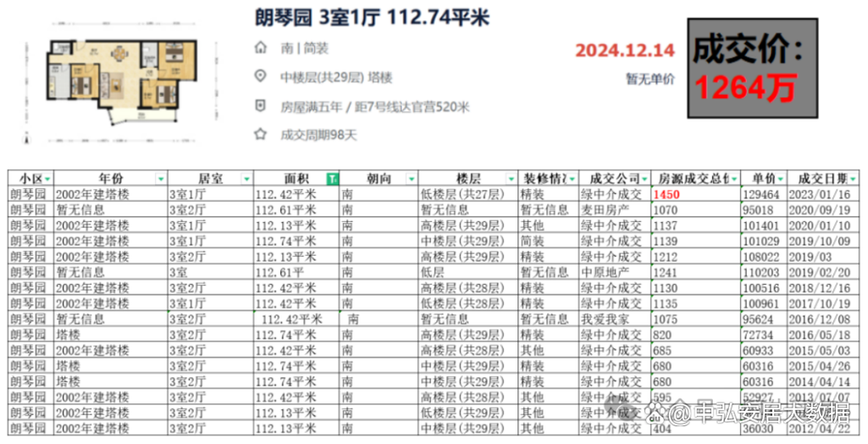
Task: Open the 朝向 column filter dropdown
Action: [411, 179]
